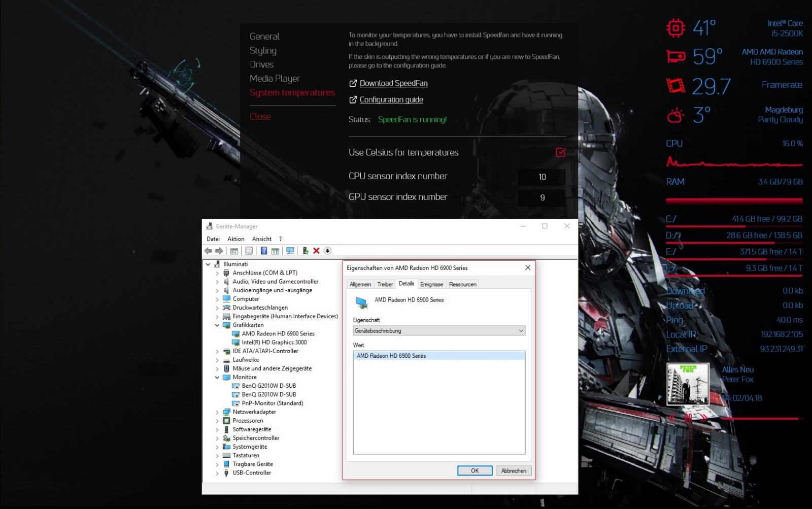Open the Media Player settings section
Screen dimensions: 812x509
click(275, 79)
